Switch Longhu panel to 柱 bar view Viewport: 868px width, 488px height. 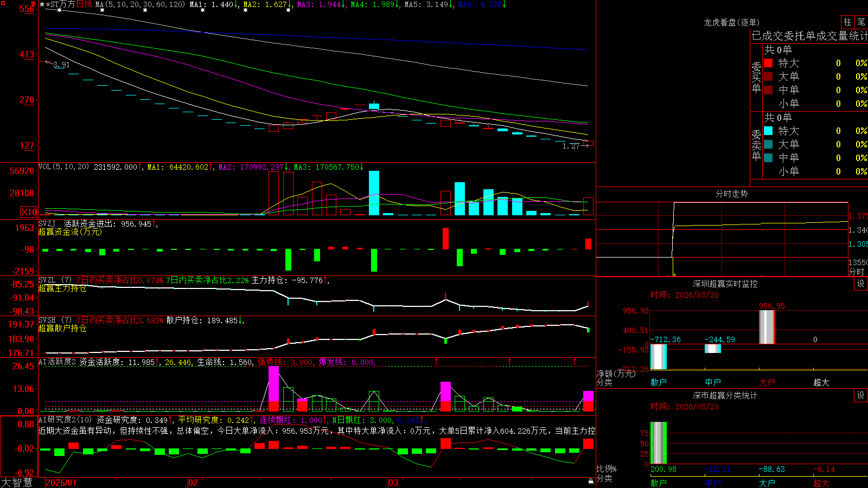coord(847,22)
